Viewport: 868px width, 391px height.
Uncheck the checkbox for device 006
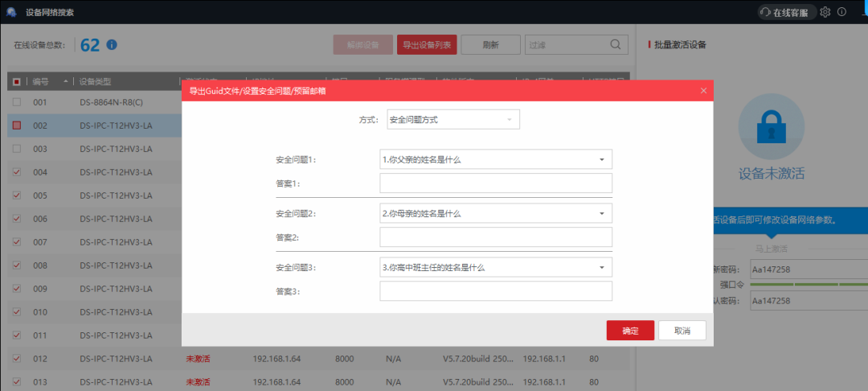[17, 219]
